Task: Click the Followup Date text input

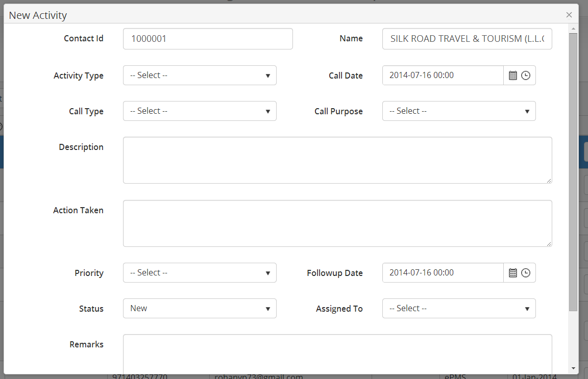Action: (x=443, y=273)
